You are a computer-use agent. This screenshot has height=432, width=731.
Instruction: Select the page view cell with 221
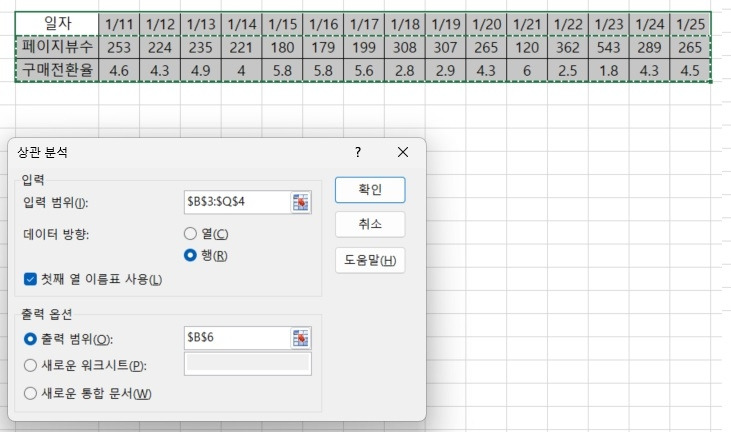coord(241,47)
